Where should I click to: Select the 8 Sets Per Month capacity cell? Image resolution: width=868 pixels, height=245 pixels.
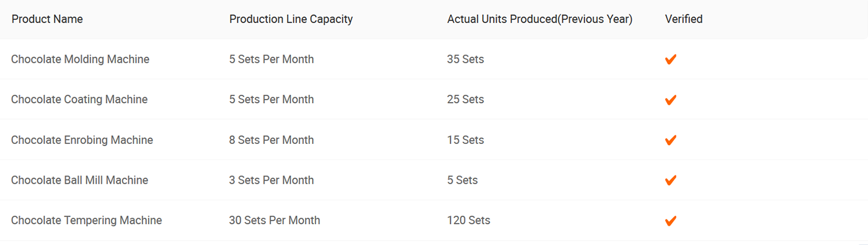click(272, 140)
